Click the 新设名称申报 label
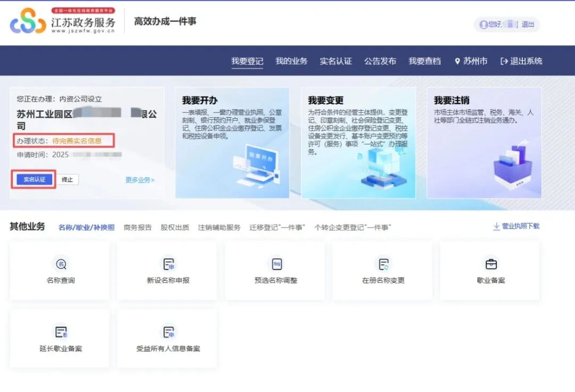This screenshot has width=575, height=392. coord(168,281)
